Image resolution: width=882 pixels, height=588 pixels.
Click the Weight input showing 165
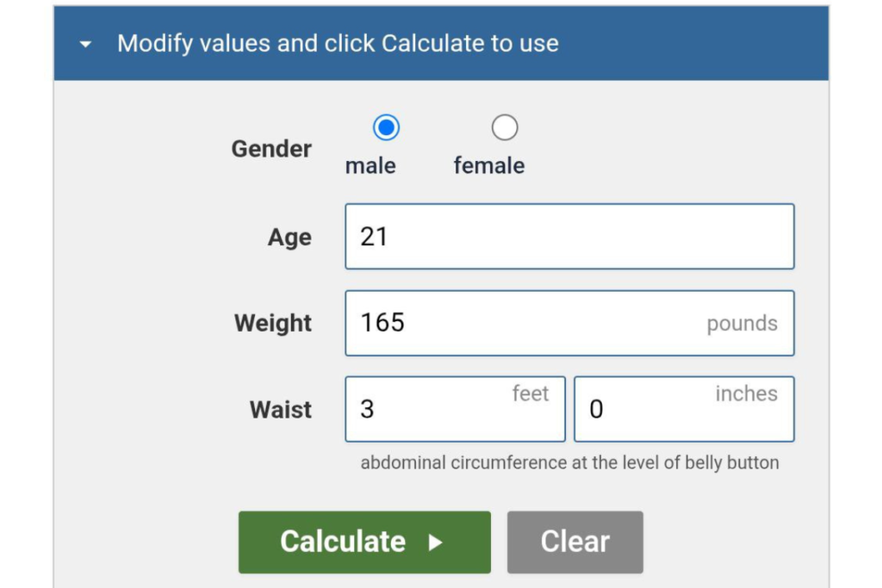568,323
